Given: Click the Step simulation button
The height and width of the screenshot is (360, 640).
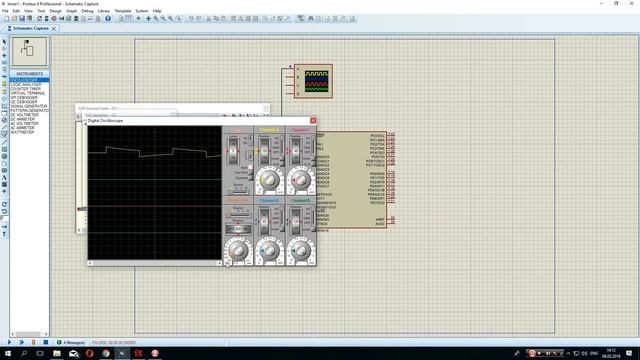Looking at the screenshot, I should (21, 342).
